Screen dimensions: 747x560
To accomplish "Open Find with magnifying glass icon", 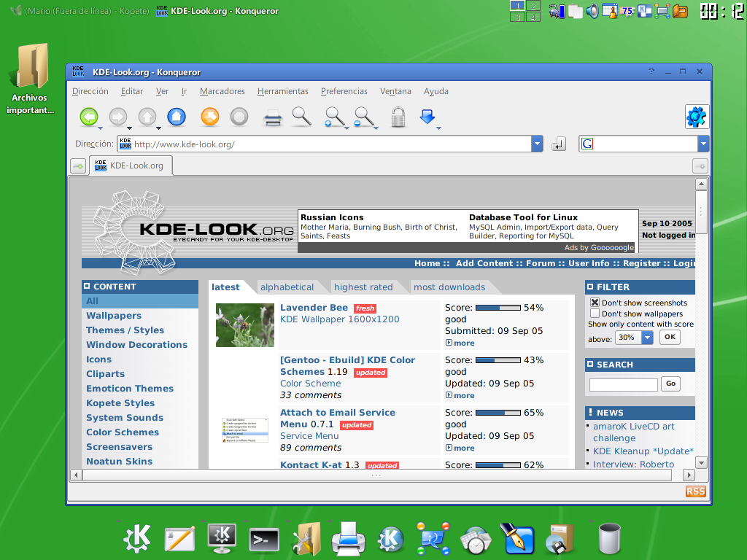I will click(x=301, y=117).
